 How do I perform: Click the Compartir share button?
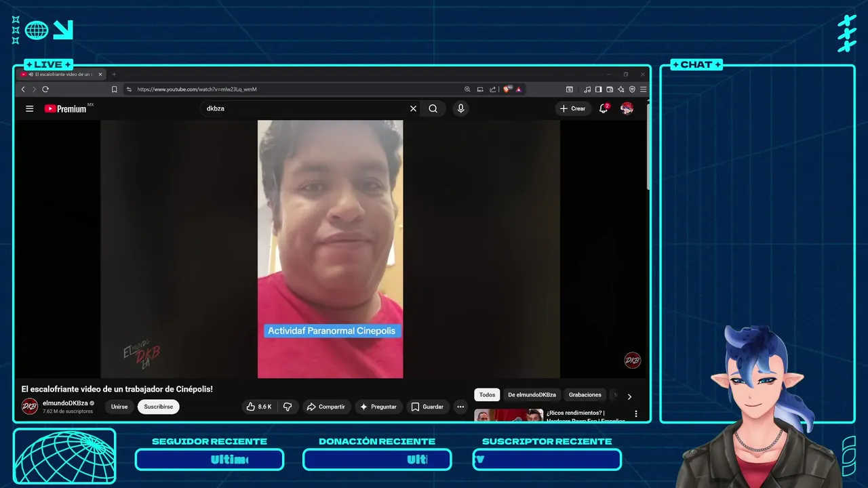[326, 407]
